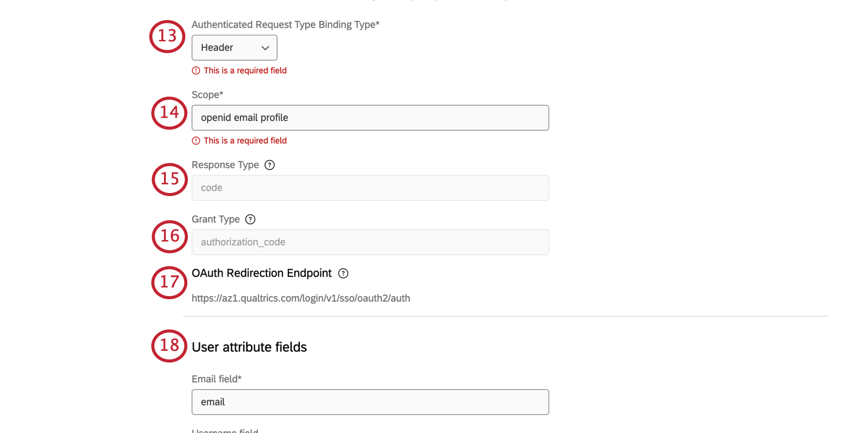The width and height of the screenshot is (868, 433).
Task: Click the Qualtrics OAuth redirection URL
Action: pyautogui.click(x=301, y=298)
